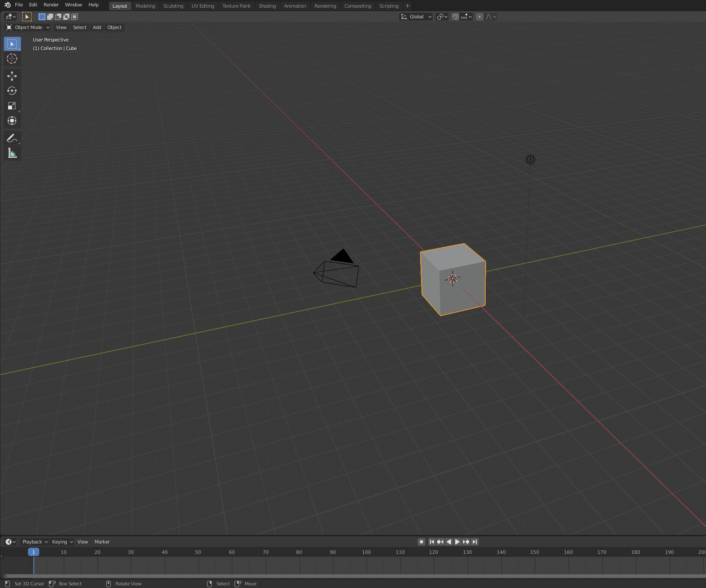Enable snapping with the magnet icon
This screenshot has height=588, width=706.
click(x=455, y=17)
